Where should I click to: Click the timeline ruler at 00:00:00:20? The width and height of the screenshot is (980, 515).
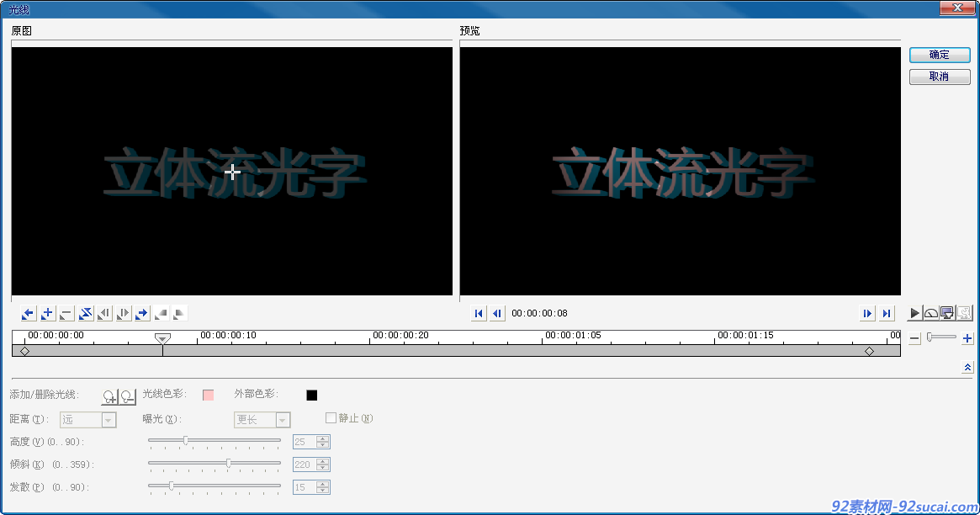pos(400,336)
